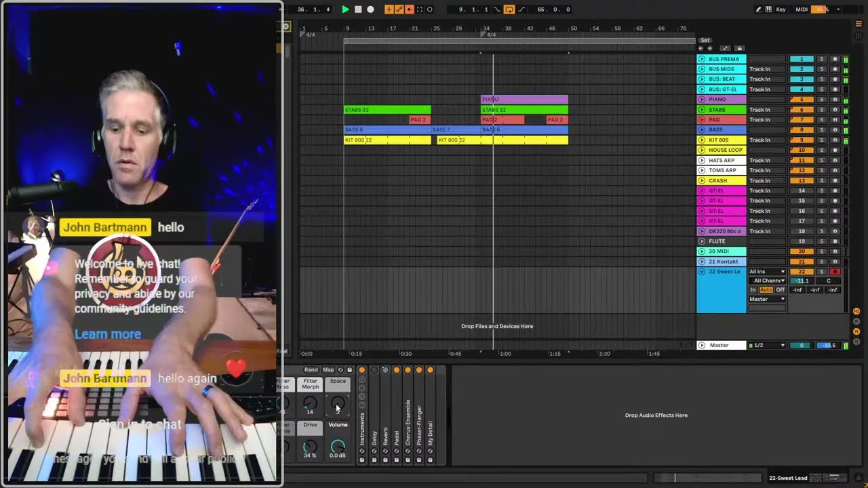The height and width of the screenshot is (488, 868).
Task: Unfold the BUS MIDS track
Action: point(702,69)
